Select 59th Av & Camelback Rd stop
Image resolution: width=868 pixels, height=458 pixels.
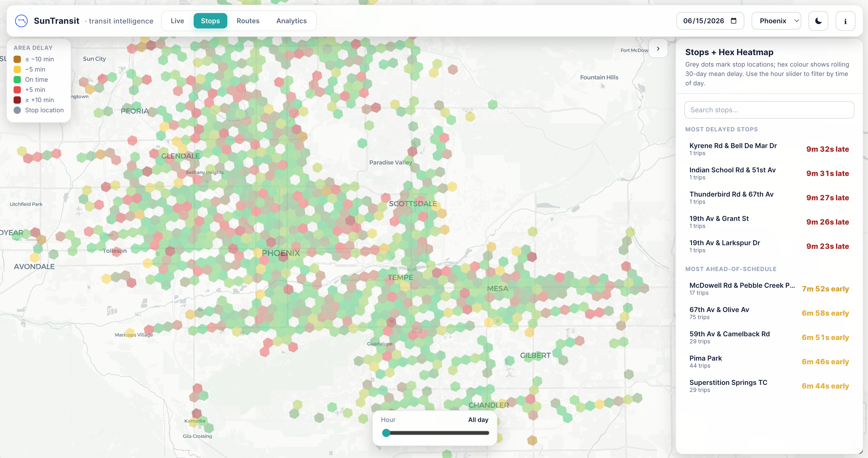point(769,337)
